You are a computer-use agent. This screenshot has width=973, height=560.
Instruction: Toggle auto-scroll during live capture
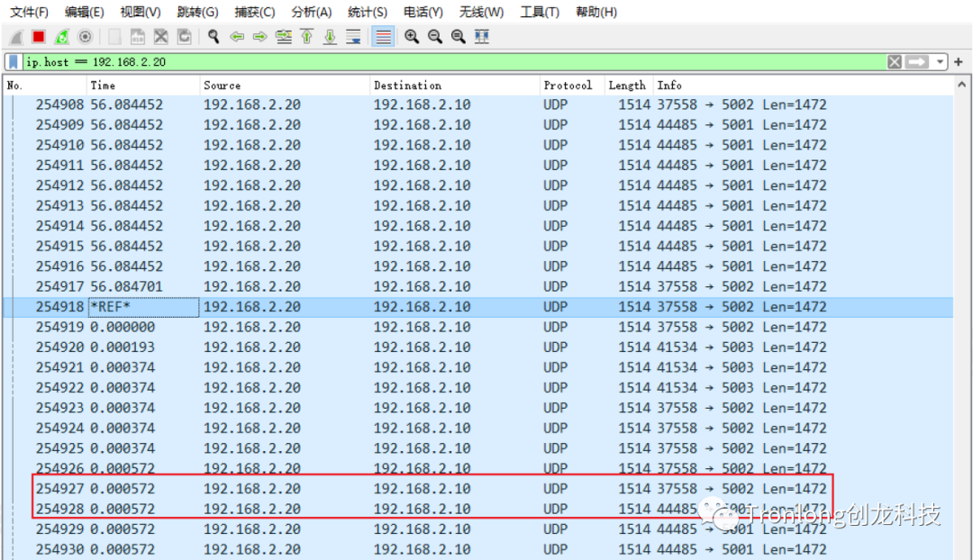tap(353, 37)
